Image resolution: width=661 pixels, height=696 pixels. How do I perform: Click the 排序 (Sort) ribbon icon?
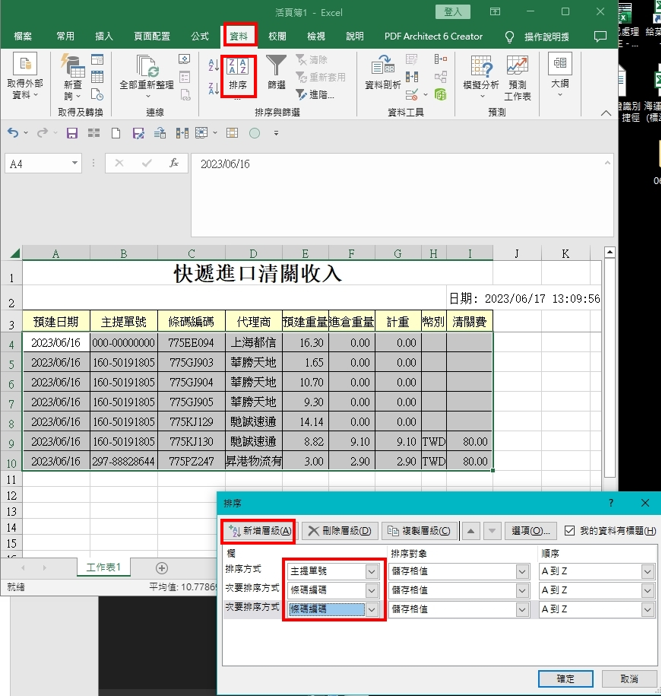(x=239, y=73)
